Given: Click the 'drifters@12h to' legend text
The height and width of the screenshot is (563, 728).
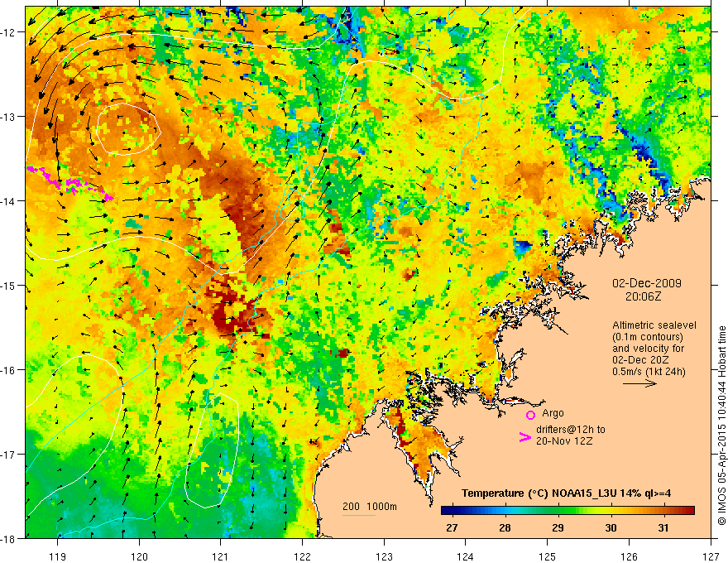Looking at the screenshot, I should click(x=571, y=430).
